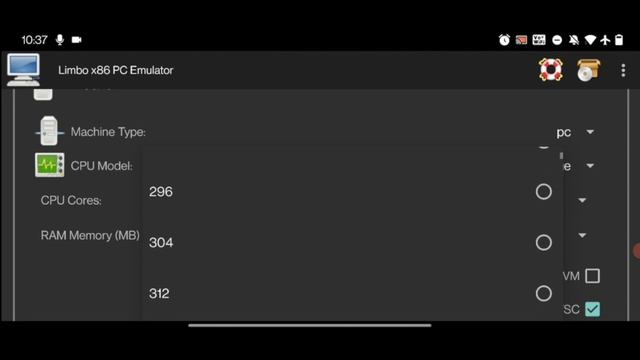Select the 304 radio button
The height and width of the screenshot is (360, 640).
point(544,242)
